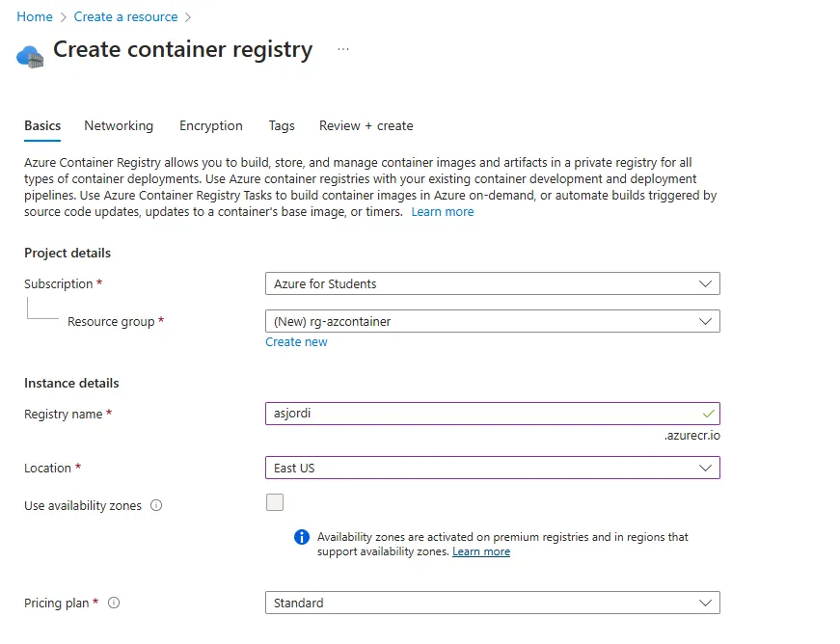Enable the Use availability zones checkbox
The height and width of the screenshot is (644, 840).
click(275, 502)
